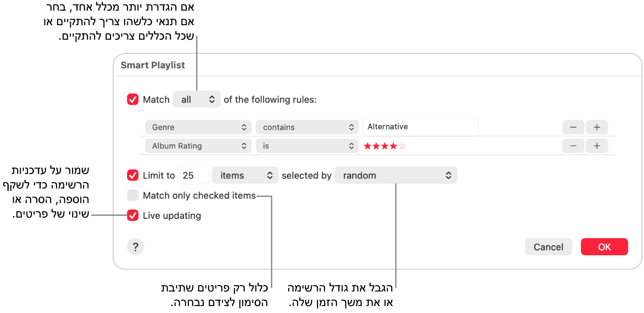Remove the Genre rule with minus button
Viewport: 644px width, 313px height.
coord(573,127)
